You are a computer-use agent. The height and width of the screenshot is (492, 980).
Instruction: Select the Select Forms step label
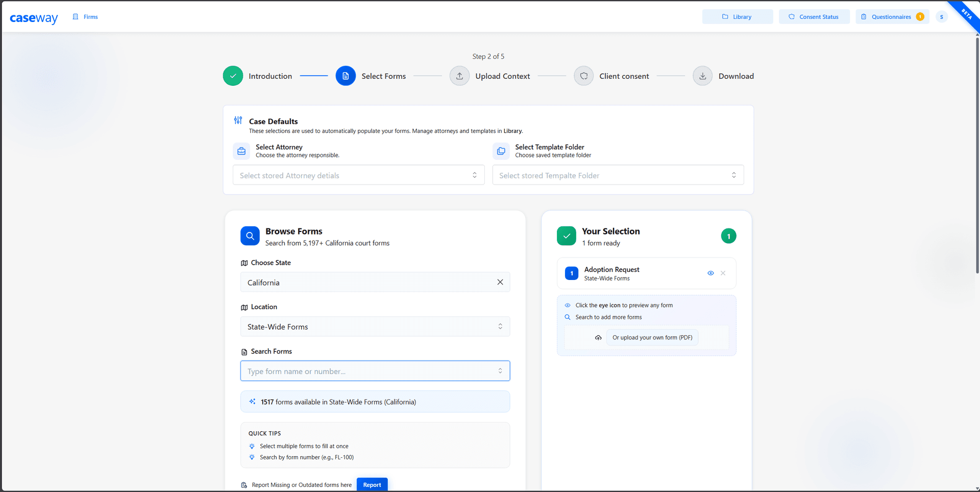(x=383, y=76)
